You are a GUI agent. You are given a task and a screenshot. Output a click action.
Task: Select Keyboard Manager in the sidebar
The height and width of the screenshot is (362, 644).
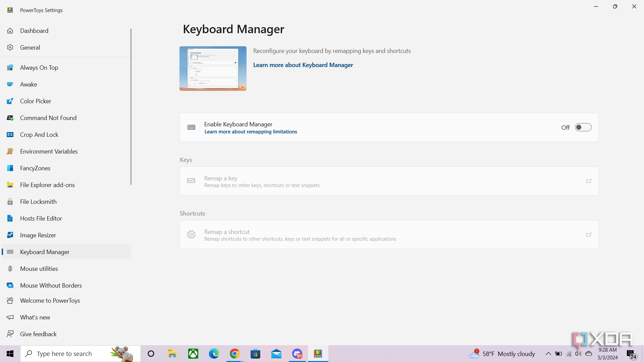(x=66, y=252)
